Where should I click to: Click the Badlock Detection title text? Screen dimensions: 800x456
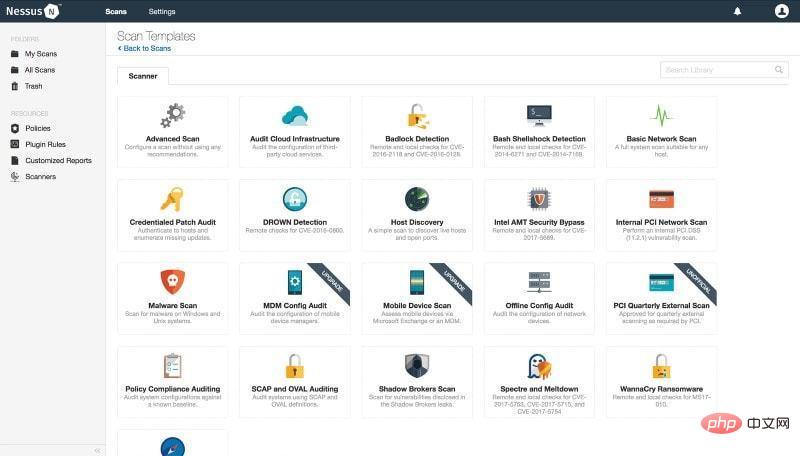pyautogui.click(x=417, y=139)
